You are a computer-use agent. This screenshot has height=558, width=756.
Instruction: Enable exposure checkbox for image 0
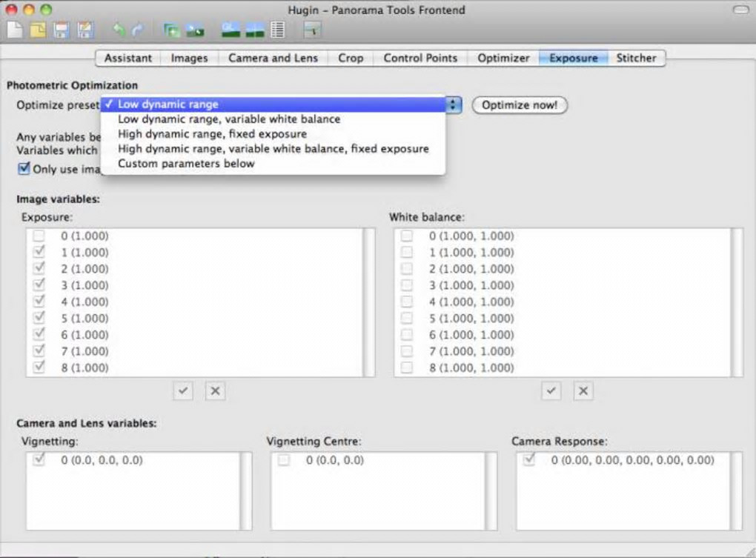click(x=39, y=236)
